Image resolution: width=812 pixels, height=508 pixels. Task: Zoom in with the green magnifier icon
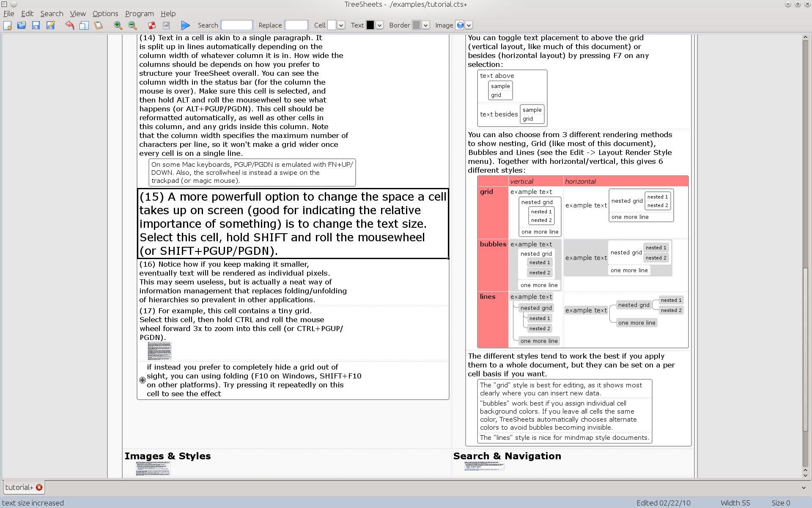118,25
